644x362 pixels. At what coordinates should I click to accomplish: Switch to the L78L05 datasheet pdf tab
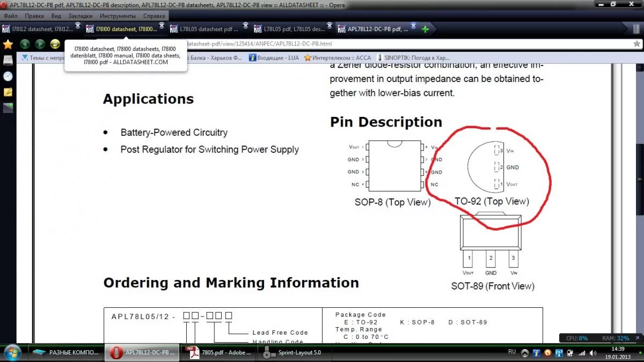coord(208,29)
